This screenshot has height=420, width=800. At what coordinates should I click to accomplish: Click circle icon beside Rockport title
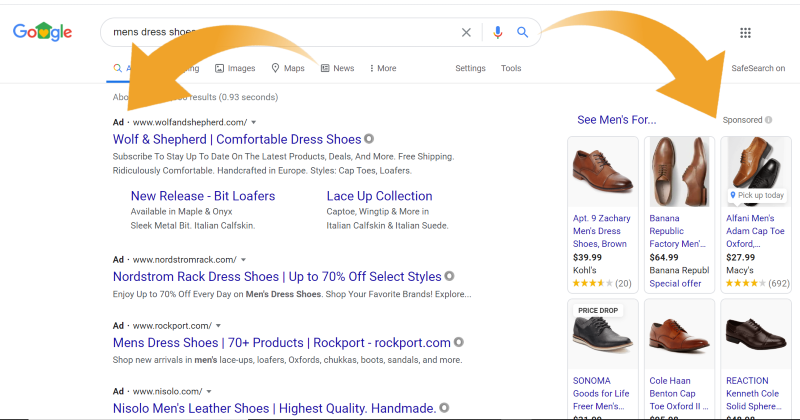[x=459, y=342]
